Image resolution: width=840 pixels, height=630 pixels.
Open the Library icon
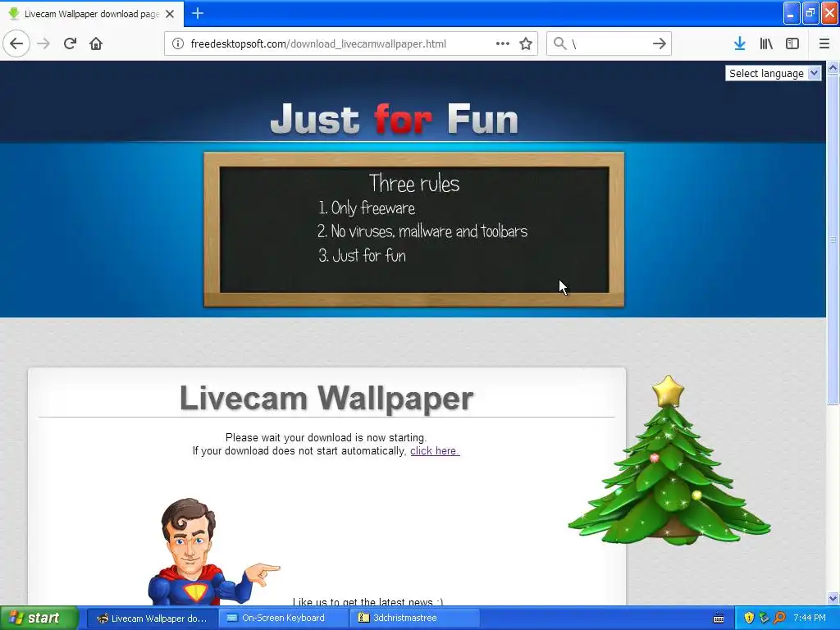[x=766, y=43]
